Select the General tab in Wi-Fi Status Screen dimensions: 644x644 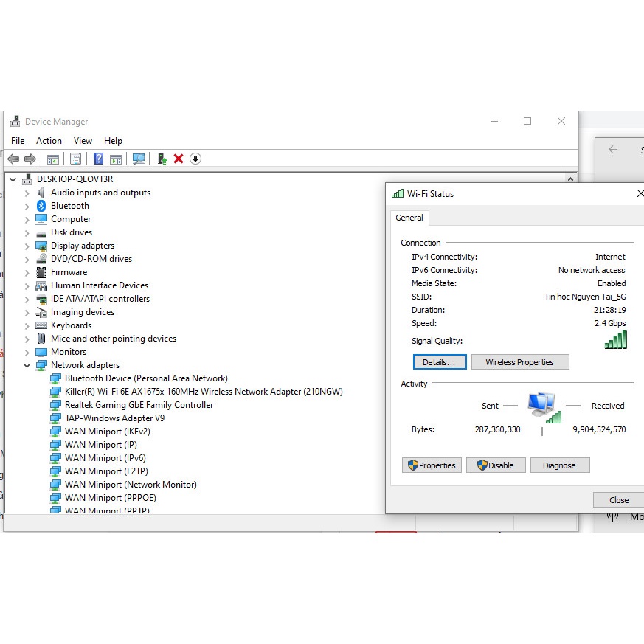tap(409, 218)
